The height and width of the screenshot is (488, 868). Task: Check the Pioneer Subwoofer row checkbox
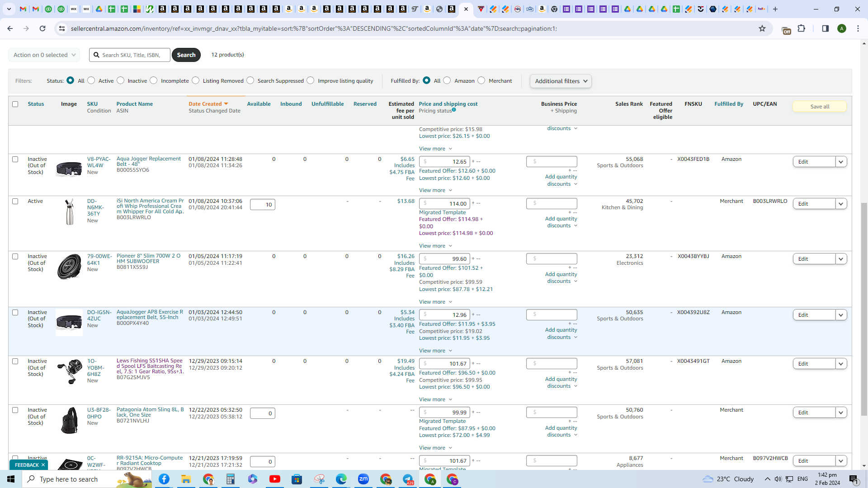click(x=15, y=256)
